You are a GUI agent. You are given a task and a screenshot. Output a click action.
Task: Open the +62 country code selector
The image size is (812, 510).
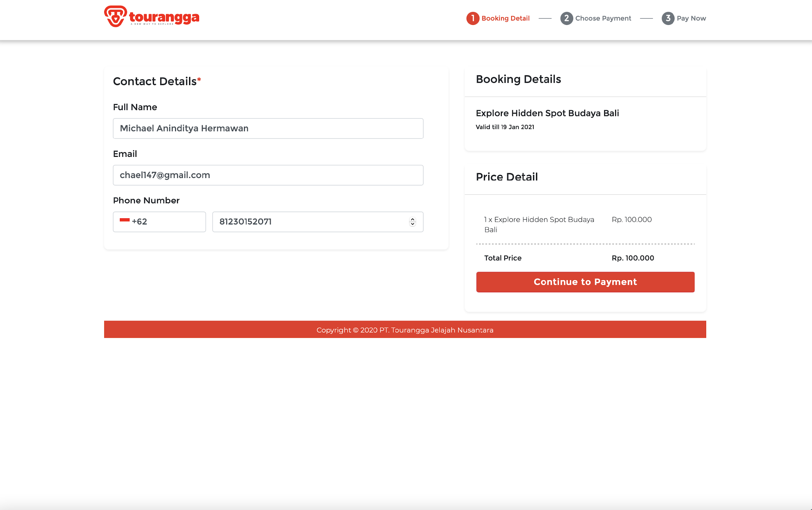click(x=159, y=222)
